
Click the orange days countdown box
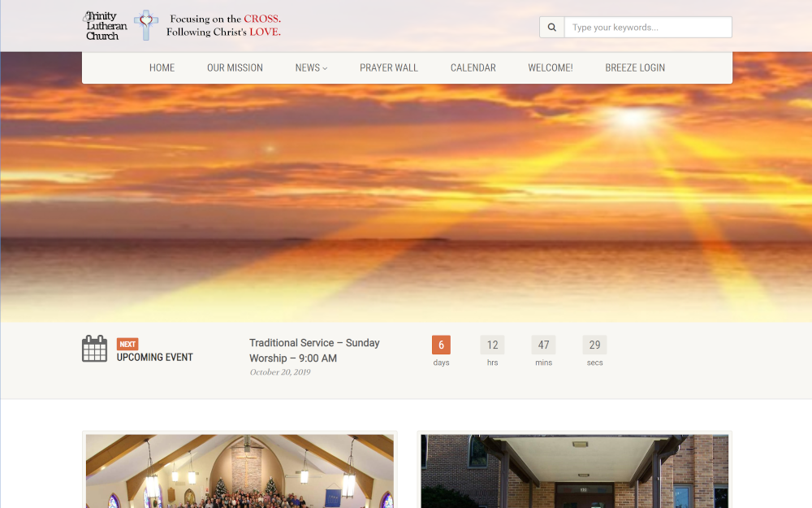click(x=441, y=345)
